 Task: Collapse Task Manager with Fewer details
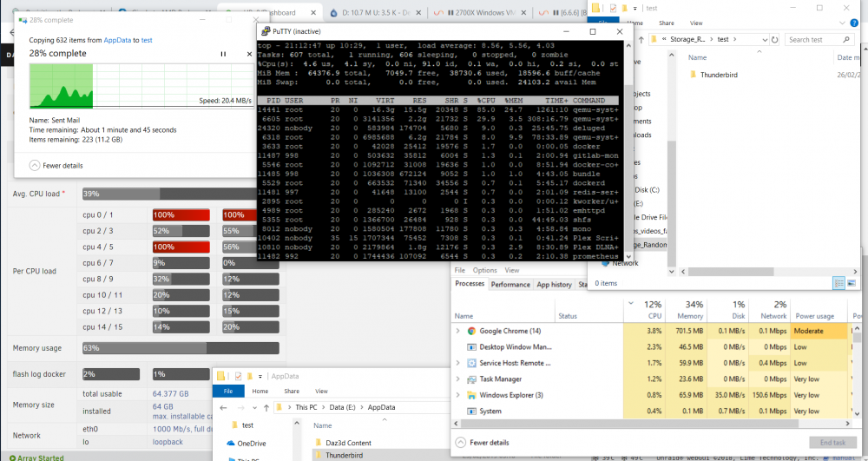pos(483,443)
